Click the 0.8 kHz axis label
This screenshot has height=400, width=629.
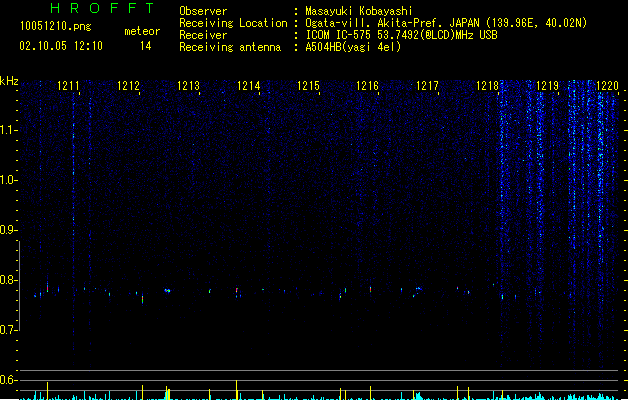(8, 280)
